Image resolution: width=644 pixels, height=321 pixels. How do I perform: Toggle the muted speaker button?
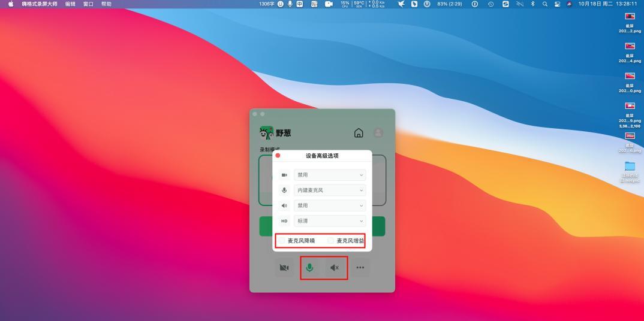point(335,268)
